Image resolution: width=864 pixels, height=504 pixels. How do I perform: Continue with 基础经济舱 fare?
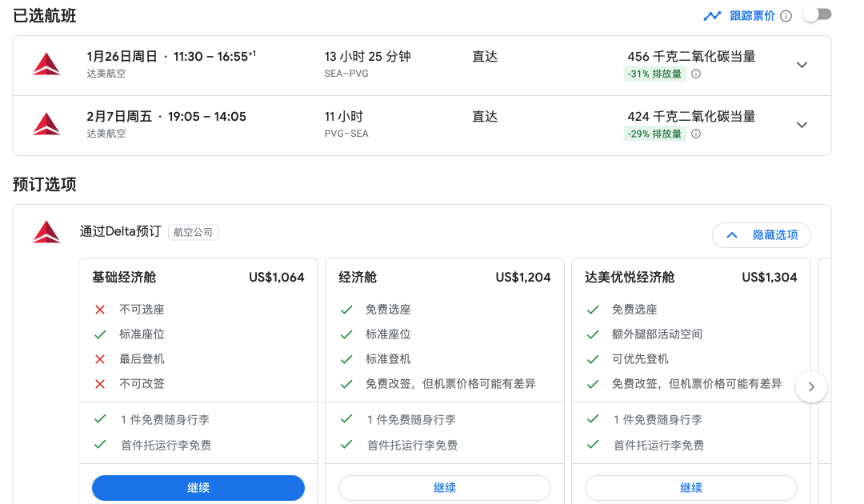(198, 487)
